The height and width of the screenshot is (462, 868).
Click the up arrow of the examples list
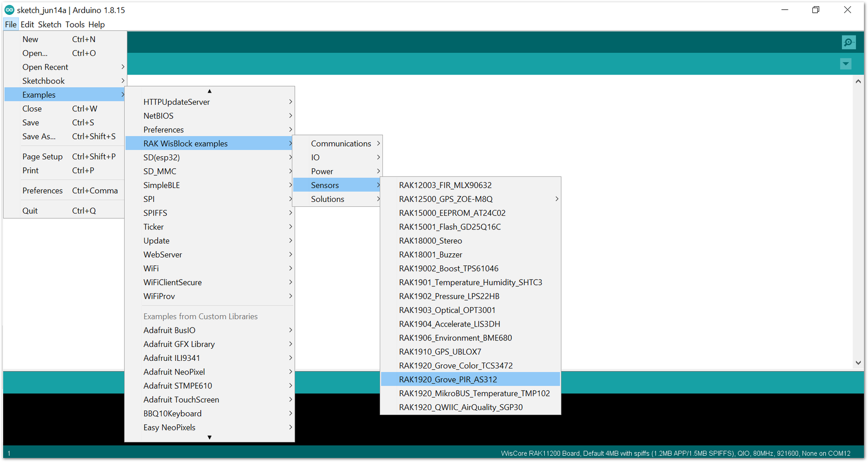click(209, 91)
